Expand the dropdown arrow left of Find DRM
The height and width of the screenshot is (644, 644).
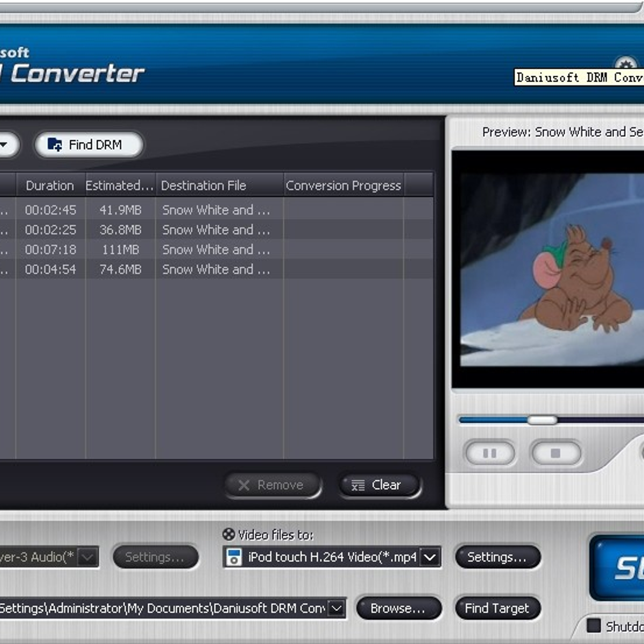pos(5,145)
